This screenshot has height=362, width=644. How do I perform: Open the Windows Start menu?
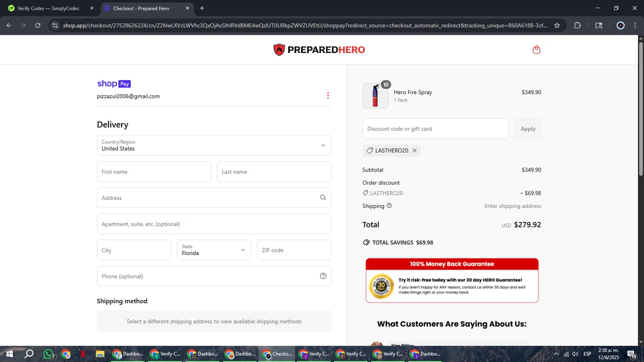pyautogui.click(x=9, y=354)
